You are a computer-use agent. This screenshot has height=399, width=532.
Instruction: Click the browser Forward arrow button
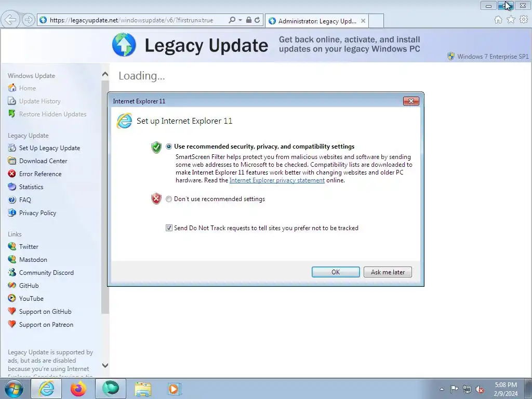click(29, 20)
